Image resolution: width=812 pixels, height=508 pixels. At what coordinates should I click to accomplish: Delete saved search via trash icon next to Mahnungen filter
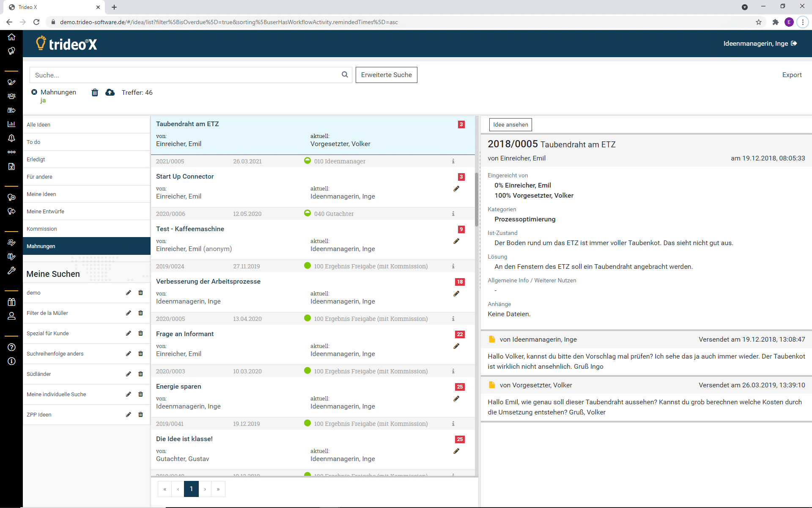(95, 92)
